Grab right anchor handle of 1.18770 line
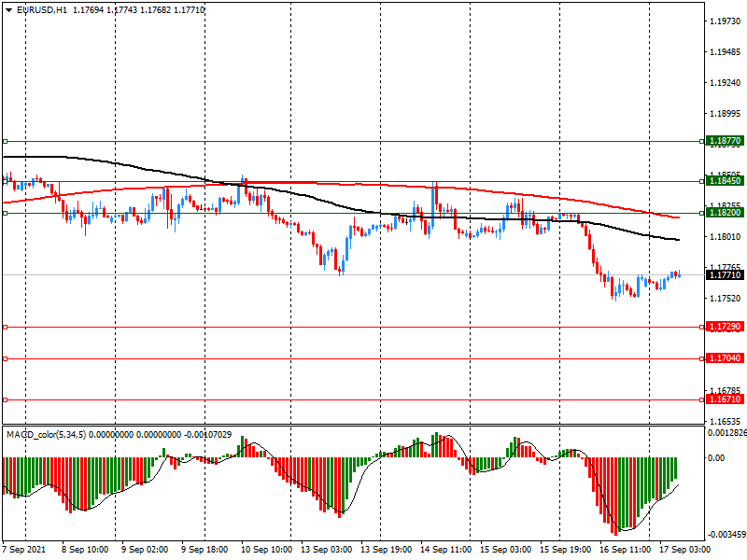The image size is (747, 560). click(x=702, y=142)
